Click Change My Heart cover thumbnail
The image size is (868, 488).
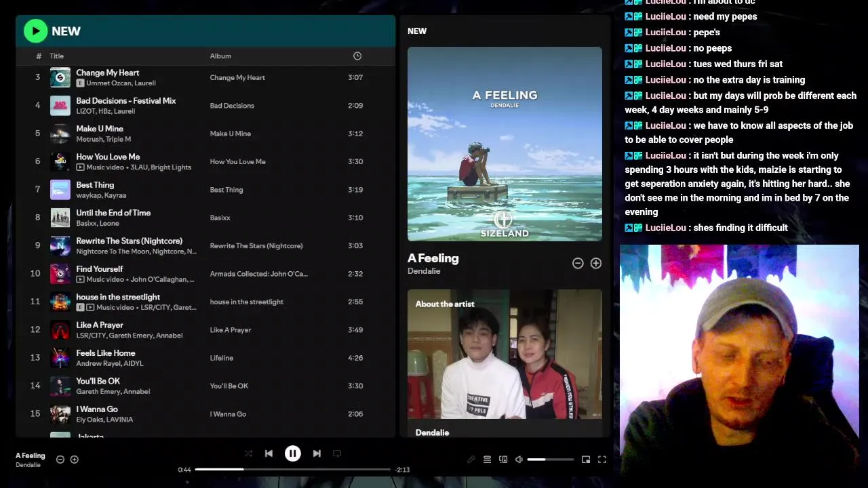point(60,77)
